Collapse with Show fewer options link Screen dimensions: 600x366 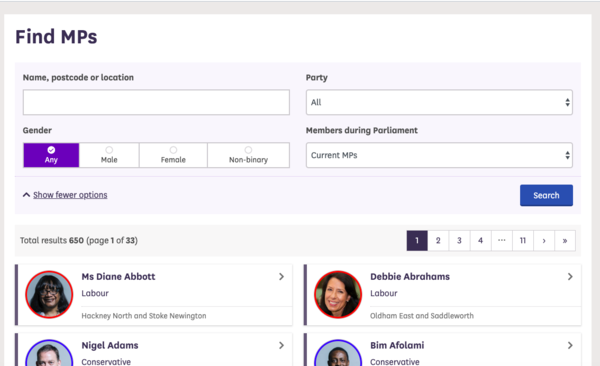tap(70, 195)
